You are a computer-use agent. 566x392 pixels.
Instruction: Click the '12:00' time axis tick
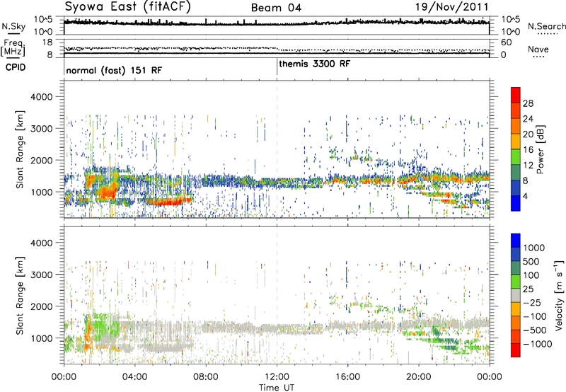[277, 377]
